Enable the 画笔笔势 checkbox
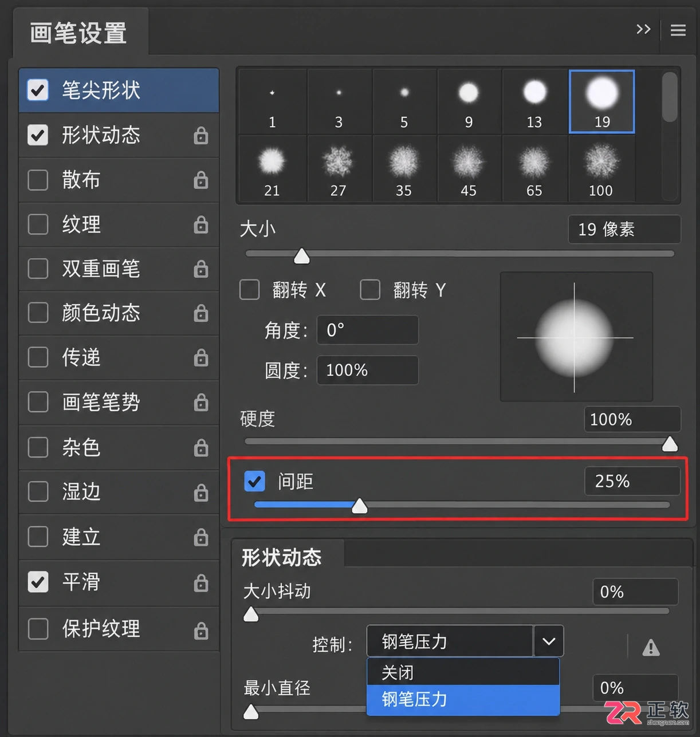 [38, 402]
